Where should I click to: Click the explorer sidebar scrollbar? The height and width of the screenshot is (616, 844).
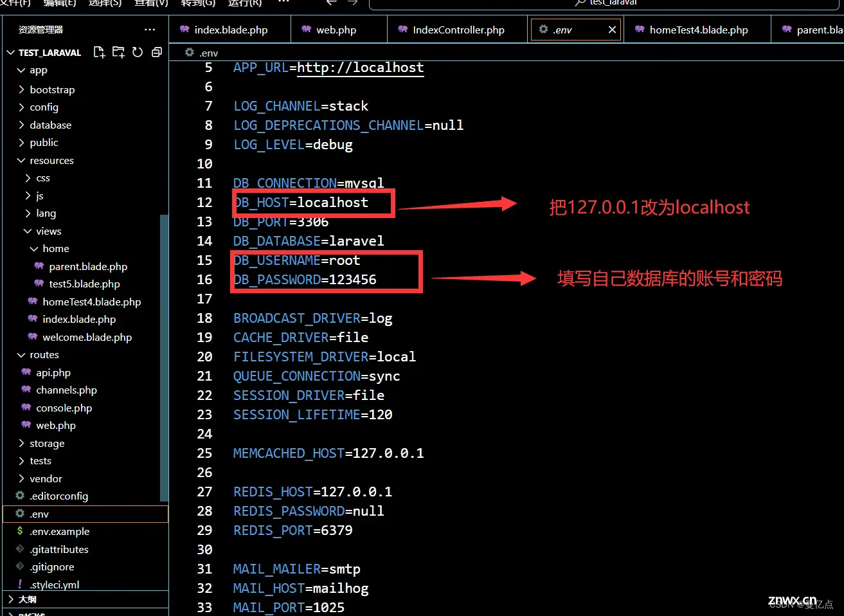[x=164, y=357]
